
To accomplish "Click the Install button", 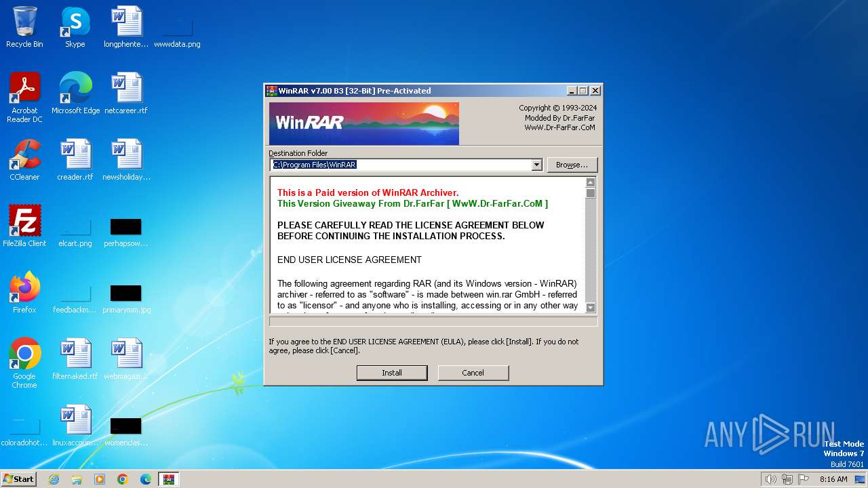I will [x=392, y=373].
